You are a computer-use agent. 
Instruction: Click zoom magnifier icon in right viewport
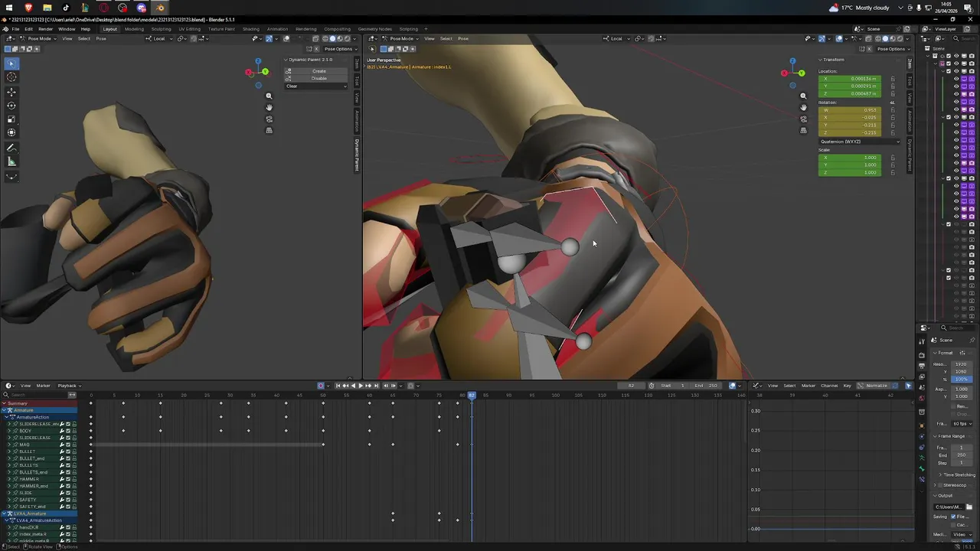coord(803,96)
